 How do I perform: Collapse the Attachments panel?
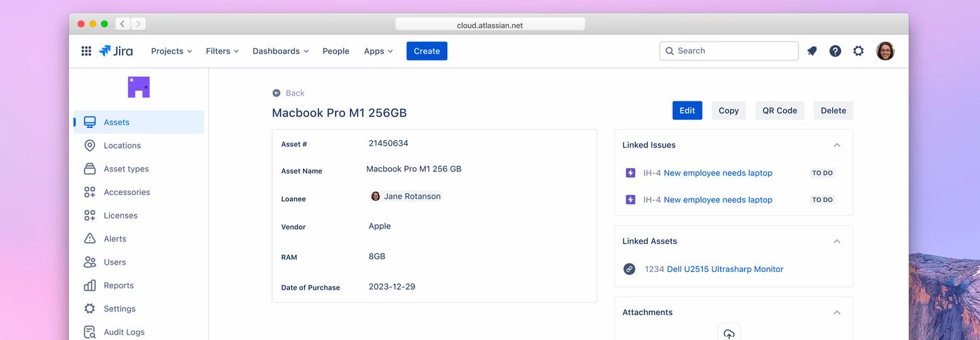pos(837,313)
